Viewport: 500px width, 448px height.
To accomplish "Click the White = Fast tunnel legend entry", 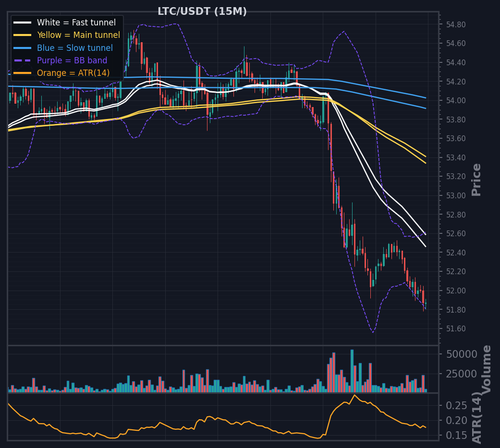I will (65, 22).
